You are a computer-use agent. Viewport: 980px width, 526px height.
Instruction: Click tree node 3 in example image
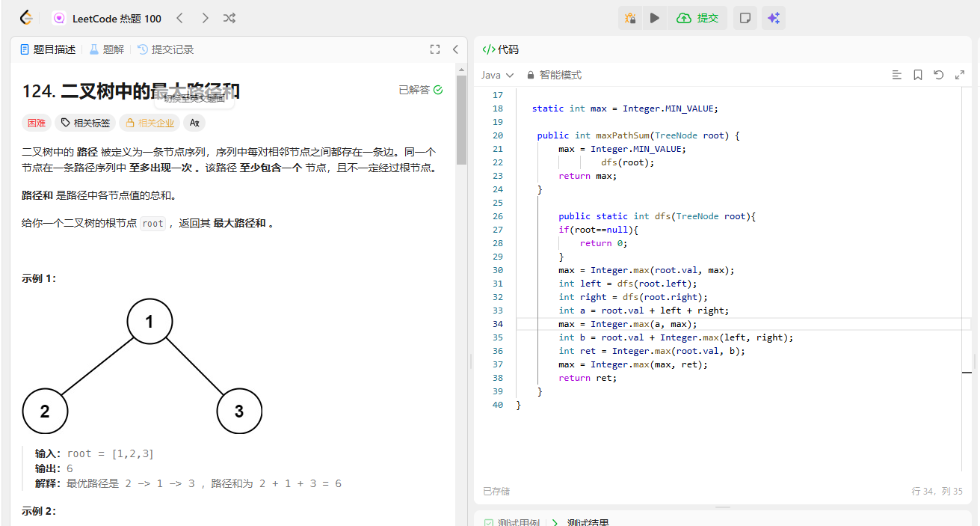click(x=239, y=411)
